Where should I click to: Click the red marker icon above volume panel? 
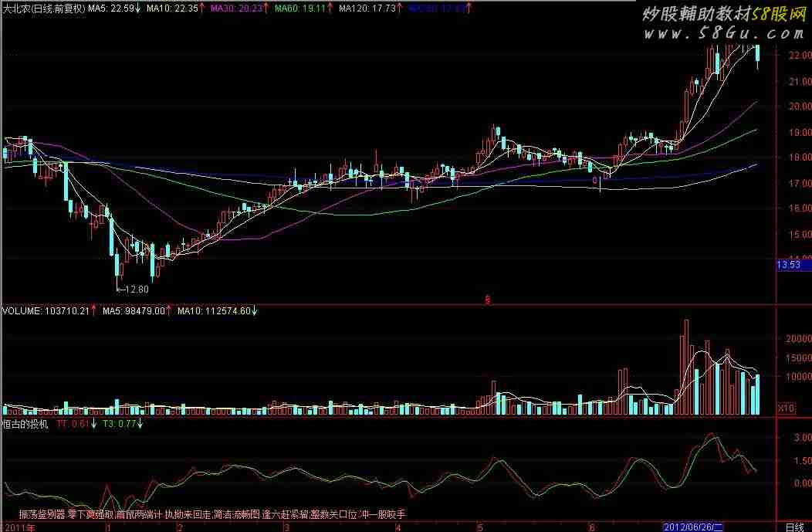[487, 300]
